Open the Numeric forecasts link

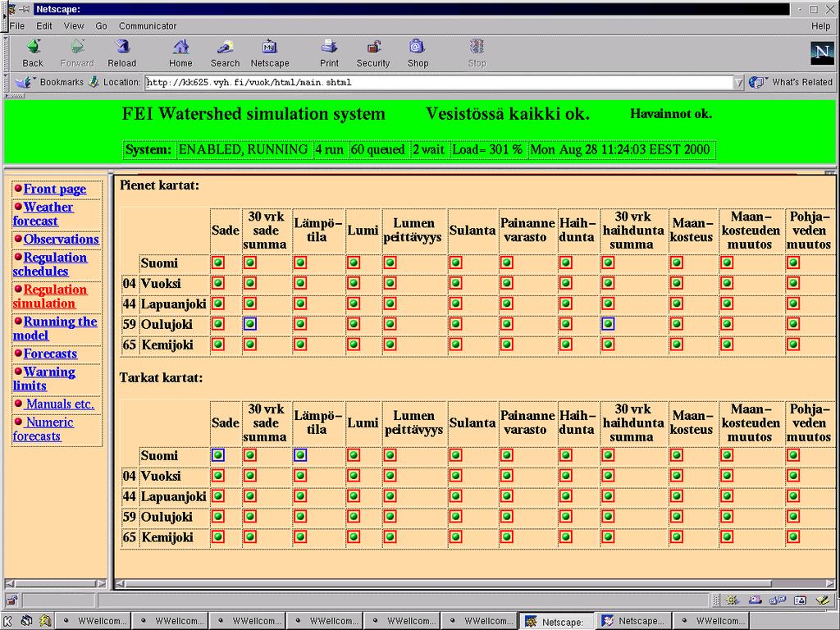(43, 429)
